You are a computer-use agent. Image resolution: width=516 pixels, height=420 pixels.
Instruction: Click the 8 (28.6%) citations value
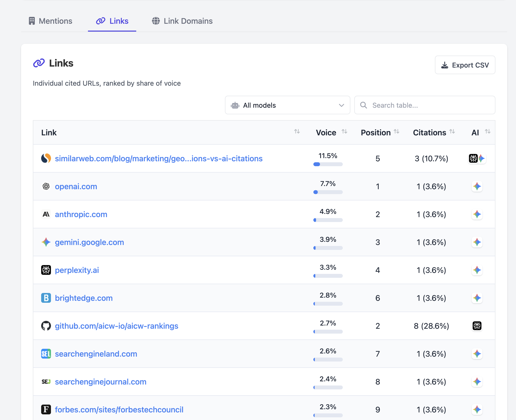(x=431, y=326)
